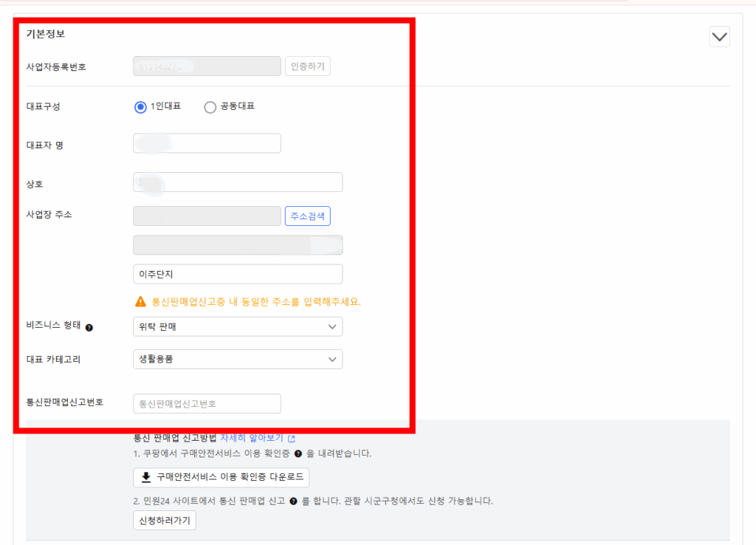Select the 1인대표 radio option
Screen dimensions: 756x545
point(140,106)
